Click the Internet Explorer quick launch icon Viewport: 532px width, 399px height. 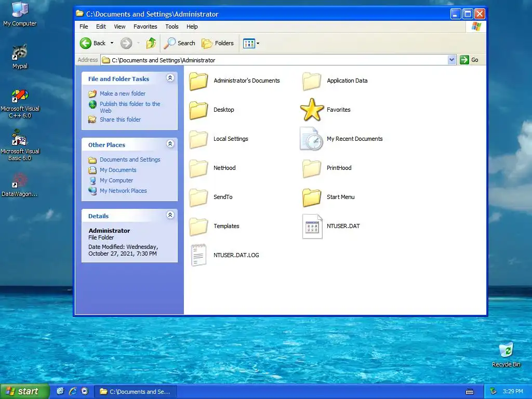(73, 391)
